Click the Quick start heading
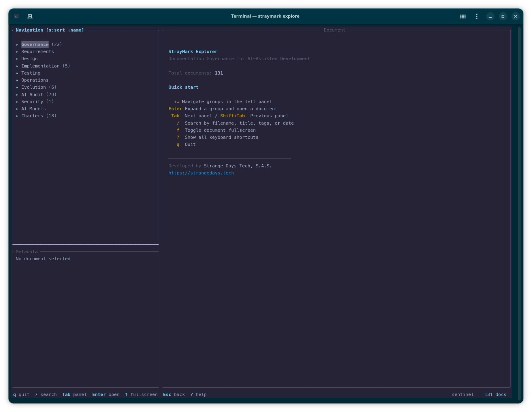This screenshot has width=532, height=412. [x=183, y=87]
